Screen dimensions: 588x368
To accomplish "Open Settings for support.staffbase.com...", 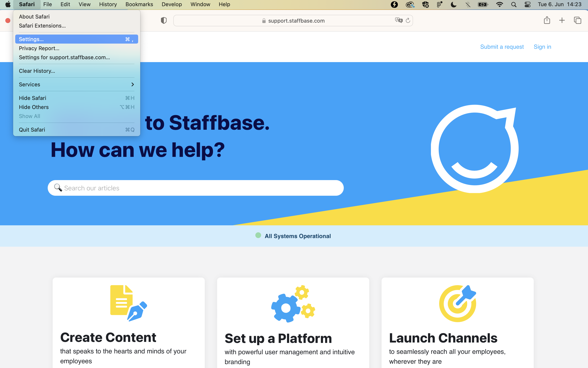I will tap(77, 57).
